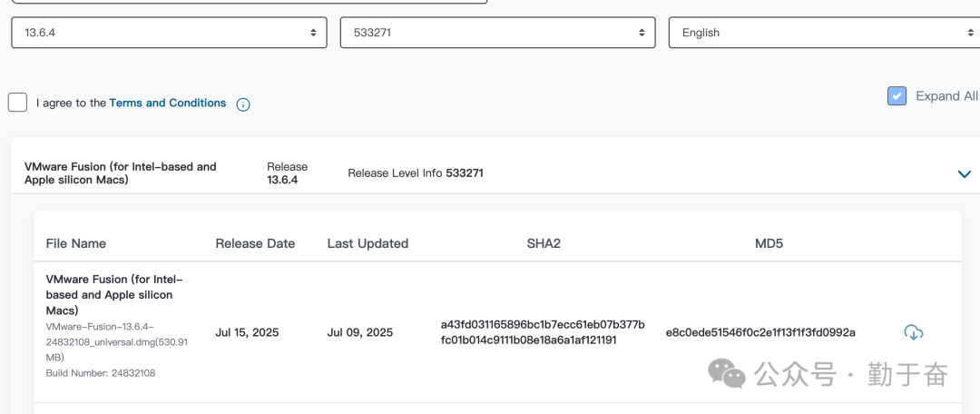
Task: Select the SHA2 hash value a43fd031...
Action: 543,332
